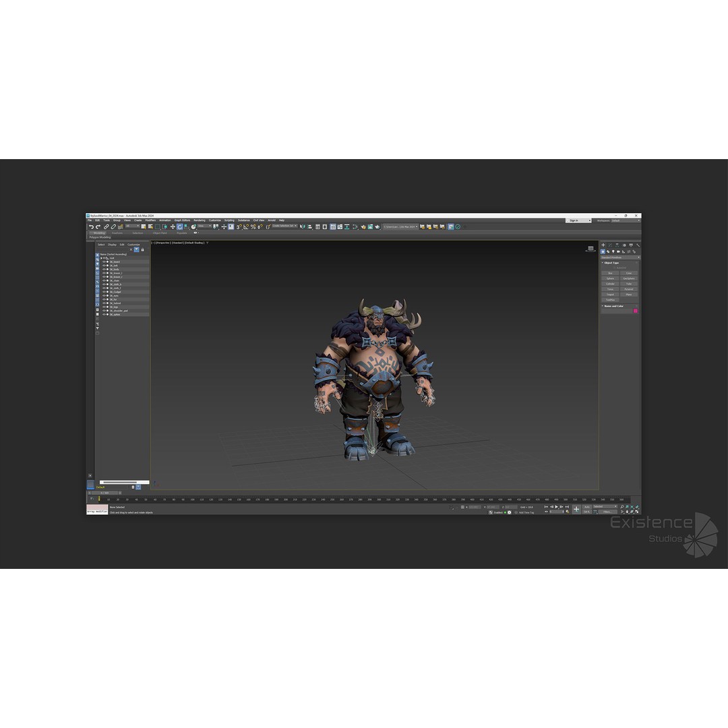Open the Rendering menu
Image resolution: width=728 pixels, height=728 pixels.
click(x=200, y=220)
